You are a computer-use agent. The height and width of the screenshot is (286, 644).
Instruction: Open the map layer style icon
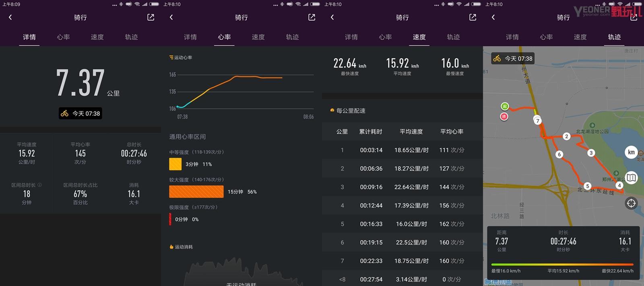click(631, 177)
